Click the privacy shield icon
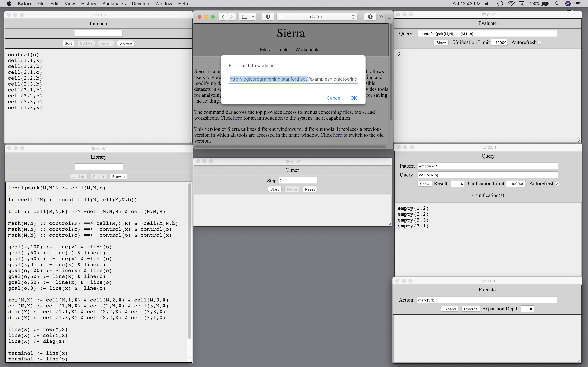 point(268,17)
